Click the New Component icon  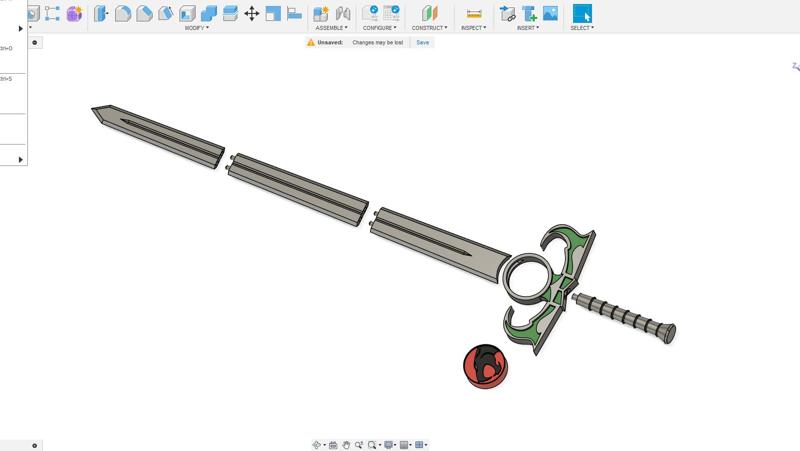[x=321, y=14]
